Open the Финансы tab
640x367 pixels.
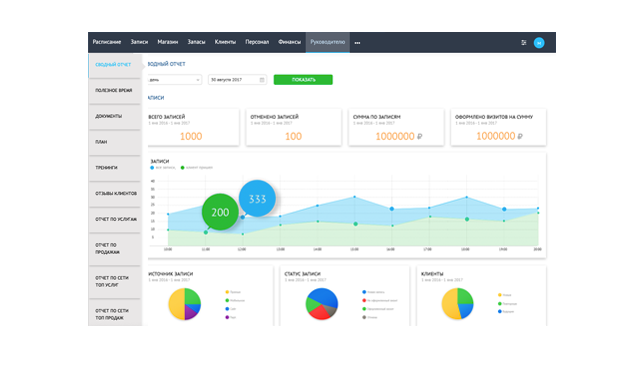289,42
